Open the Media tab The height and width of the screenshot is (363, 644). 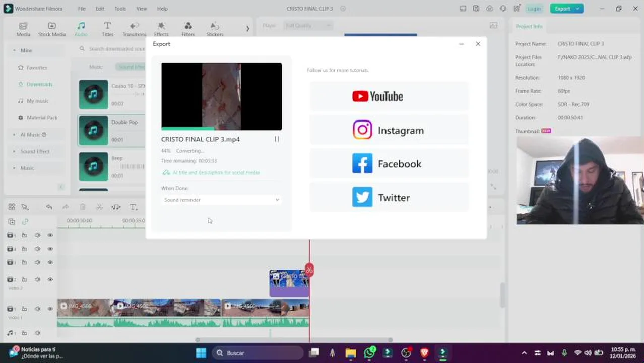click(23, 29)
